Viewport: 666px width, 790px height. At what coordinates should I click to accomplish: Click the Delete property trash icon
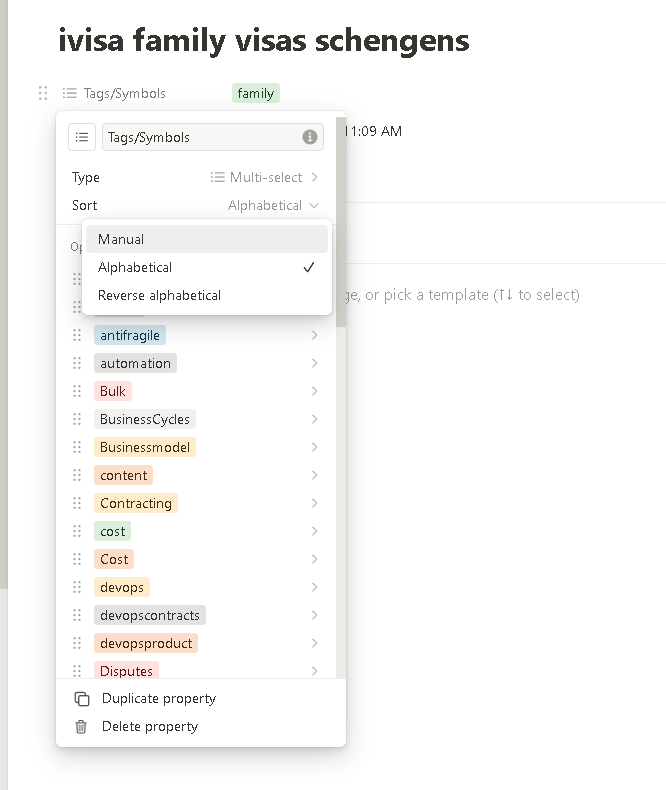(x=81, y=727)
